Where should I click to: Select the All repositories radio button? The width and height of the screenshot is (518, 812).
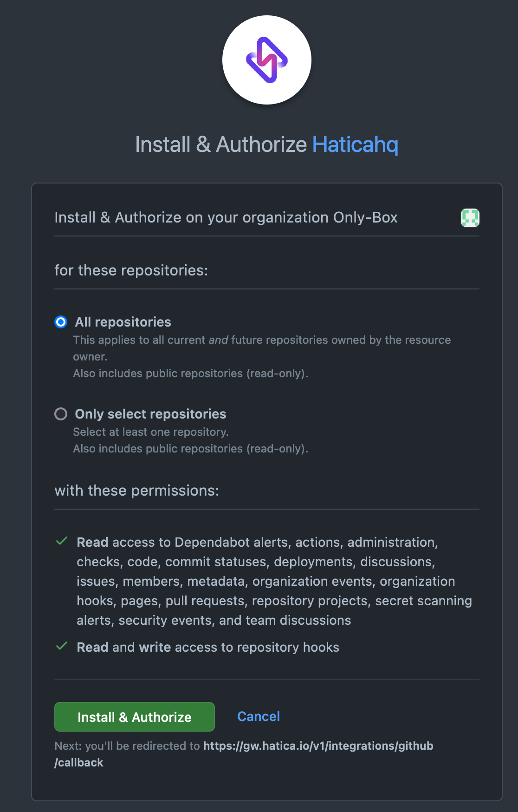pyautogui.click(x=61, y=322)
